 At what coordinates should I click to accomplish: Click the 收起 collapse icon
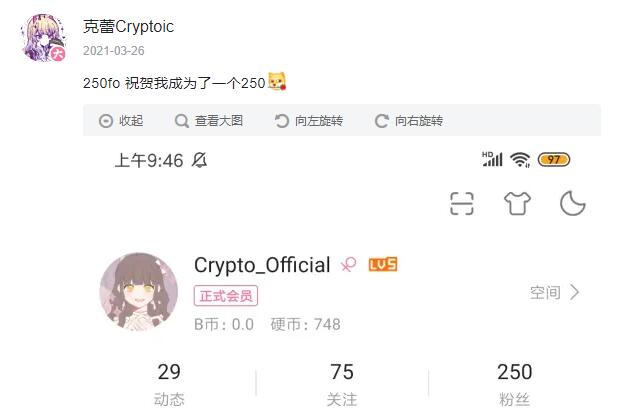point(106,121)
